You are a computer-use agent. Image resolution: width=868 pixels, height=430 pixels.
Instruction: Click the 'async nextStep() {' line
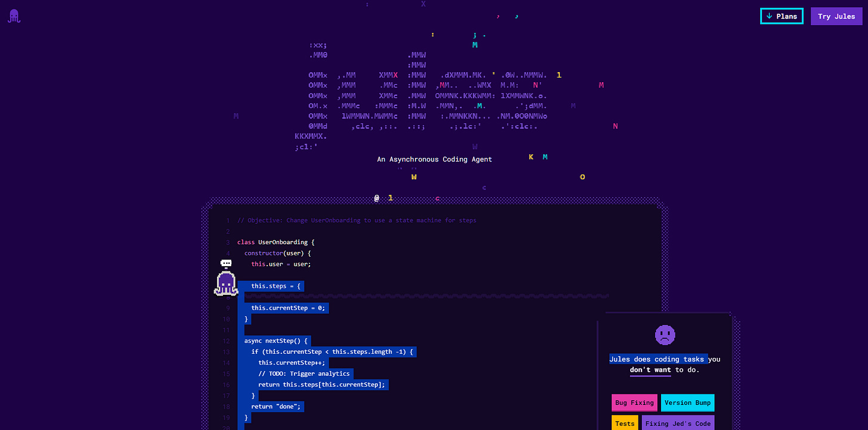(275, 341)
